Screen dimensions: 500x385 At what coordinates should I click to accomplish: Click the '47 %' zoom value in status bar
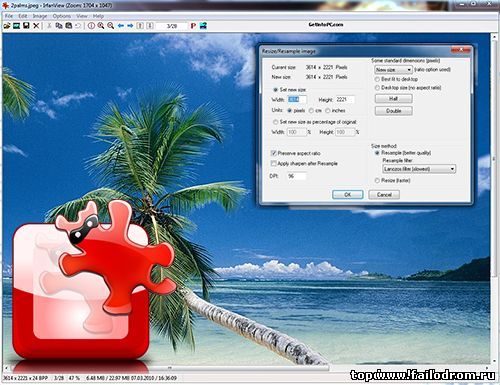[x=74, y=378]
